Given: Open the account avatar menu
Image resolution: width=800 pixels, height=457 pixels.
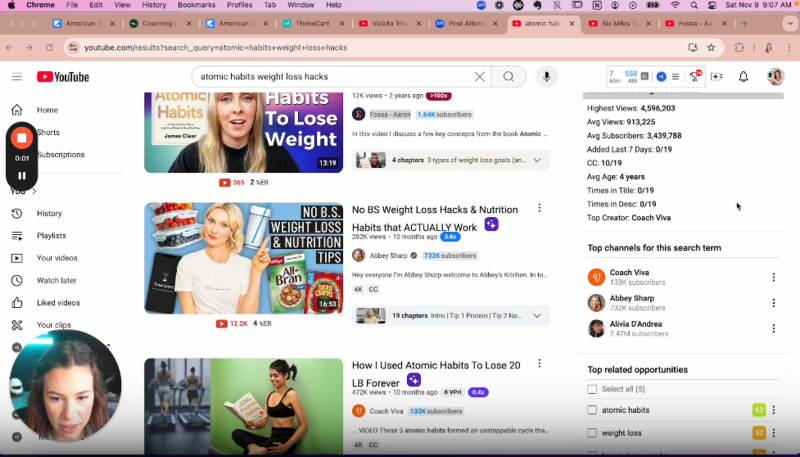Looking at the screenshot, I should tap(776, 77).
